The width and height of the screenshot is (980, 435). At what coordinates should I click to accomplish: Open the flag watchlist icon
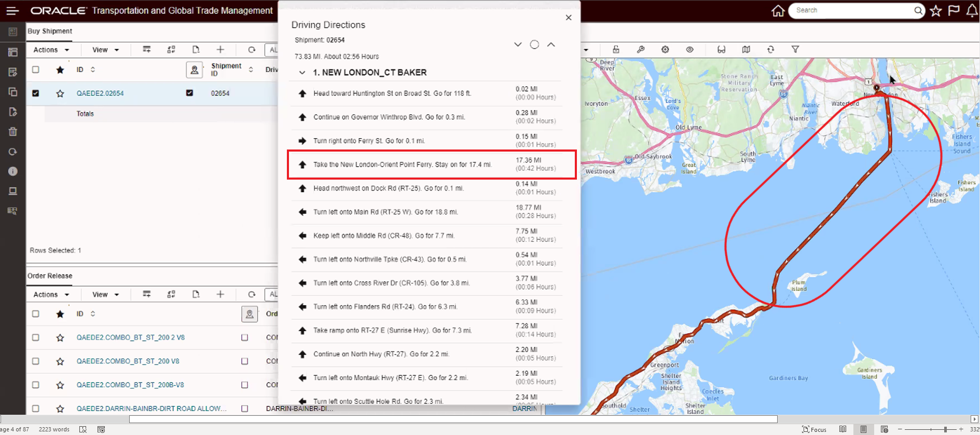(x=954, y=10)
